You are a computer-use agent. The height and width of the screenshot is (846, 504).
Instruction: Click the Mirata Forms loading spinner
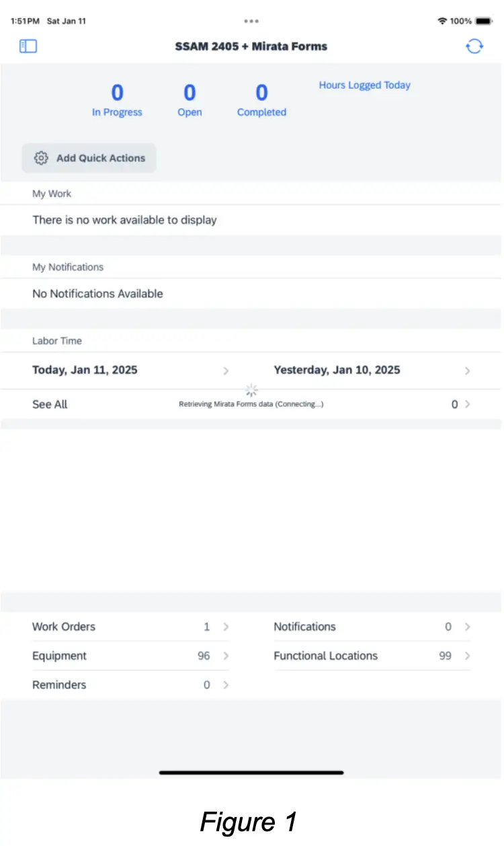[251, 390]
